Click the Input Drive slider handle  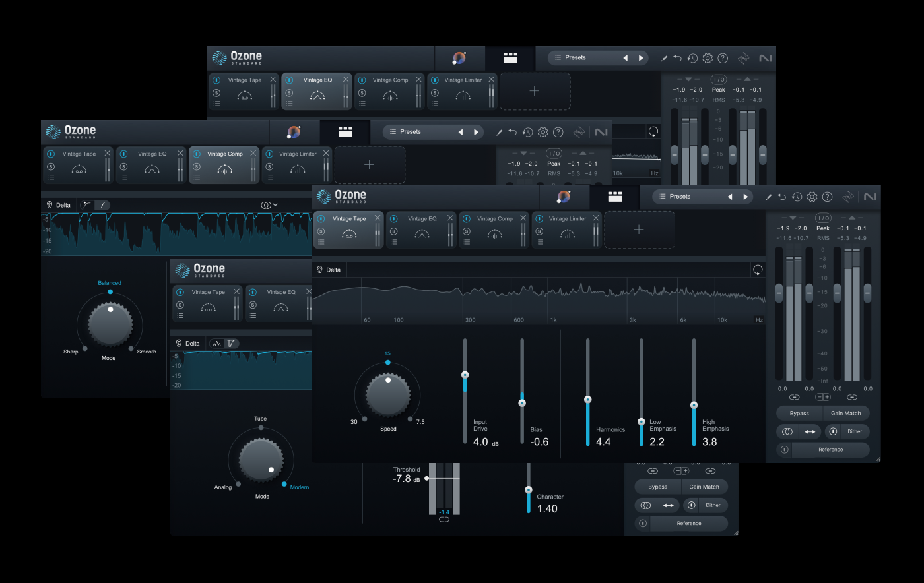click(465, 375)
